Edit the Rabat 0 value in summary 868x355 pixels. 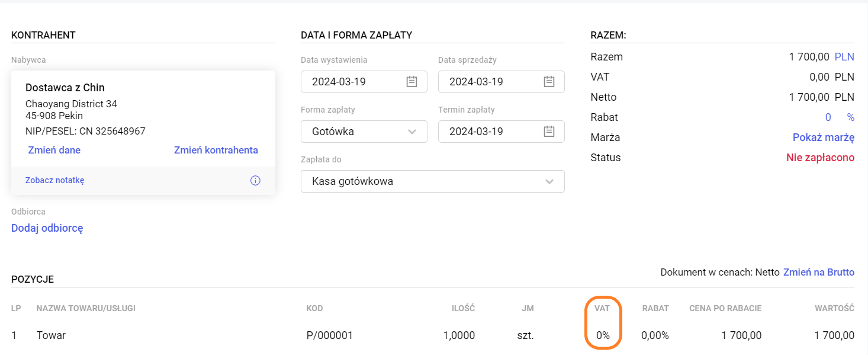pyautogui.click(x=828, y=117)
